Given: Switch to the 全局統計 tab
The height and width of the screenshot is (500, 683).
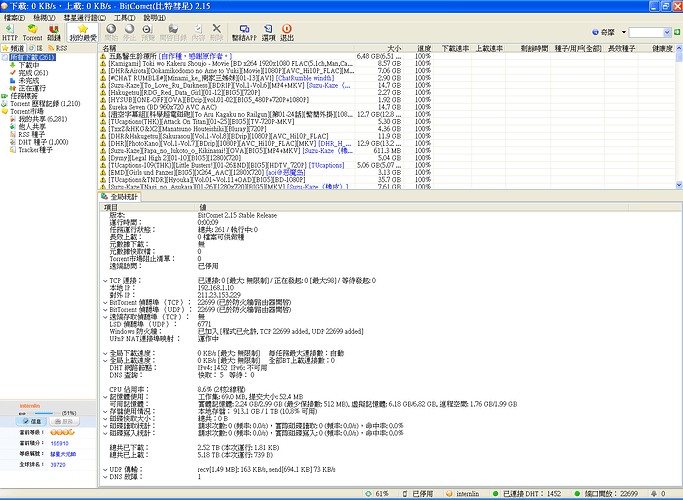Looking at the screenshot, I should point(120,196).
